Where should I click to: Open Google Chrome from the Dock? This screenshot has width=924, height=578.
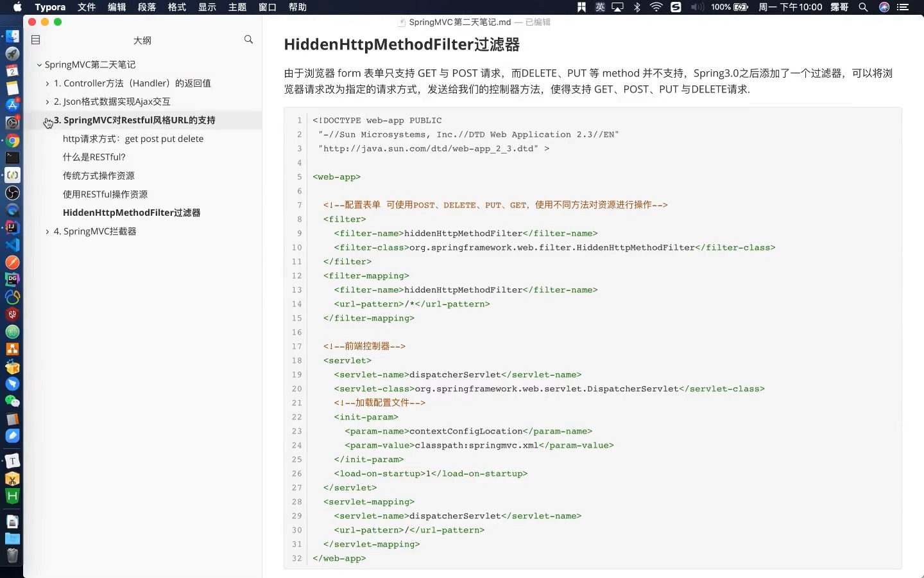[12, 141]
